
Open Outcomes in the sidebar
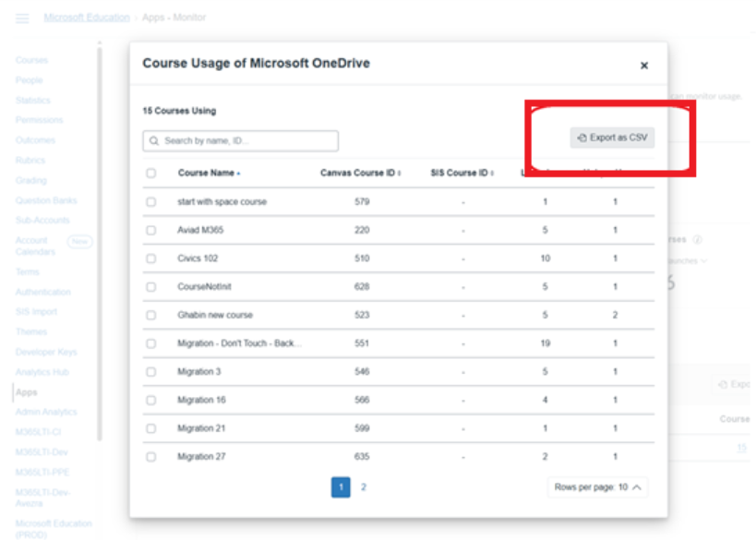(35, 140)
